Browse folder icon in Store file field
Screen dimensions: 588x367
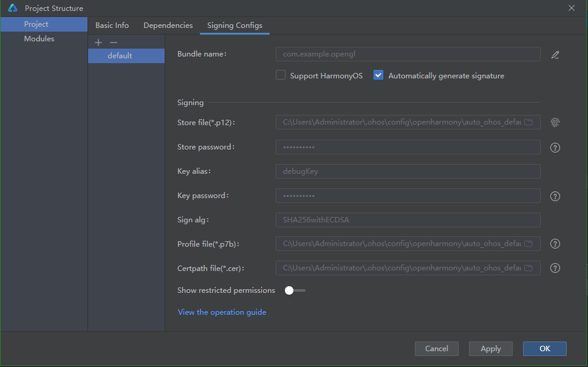tap(528, 123)
